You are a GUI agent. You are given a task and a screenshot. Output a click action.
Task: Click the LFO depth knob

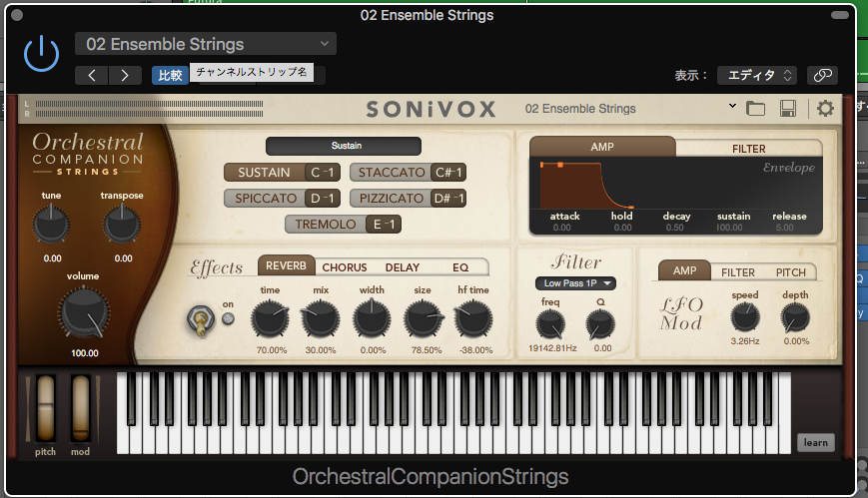point(795,318)
